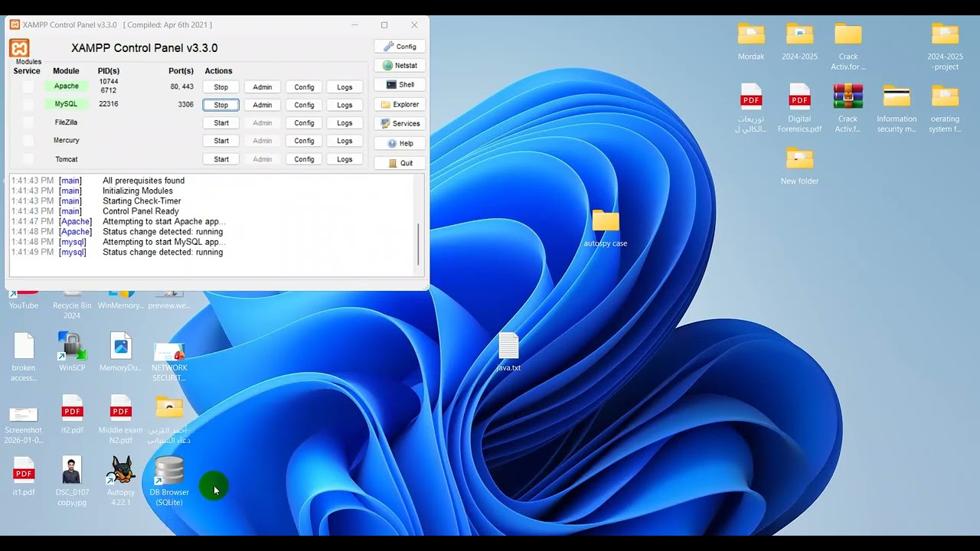This screenshot has width=980, height=551.
Task: Toggle the FileZilla service checkbox
Action: click(28, 122)
